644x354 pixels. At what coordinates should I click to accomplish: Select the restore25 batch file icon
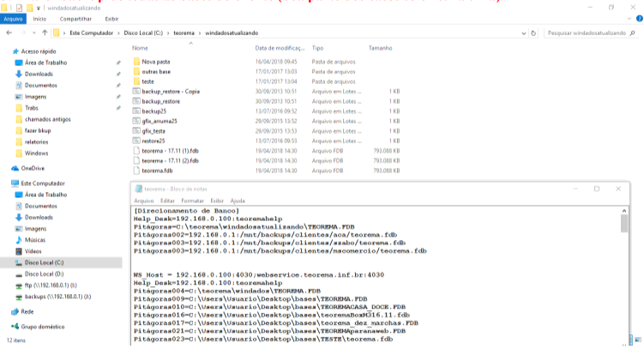136,141
